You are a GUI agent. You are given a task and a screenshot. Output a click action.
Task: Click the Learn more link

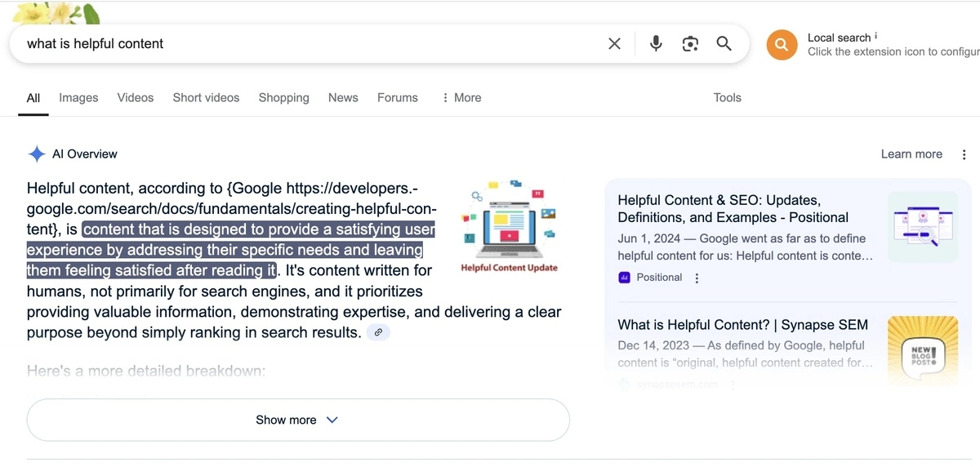(911, 154)
